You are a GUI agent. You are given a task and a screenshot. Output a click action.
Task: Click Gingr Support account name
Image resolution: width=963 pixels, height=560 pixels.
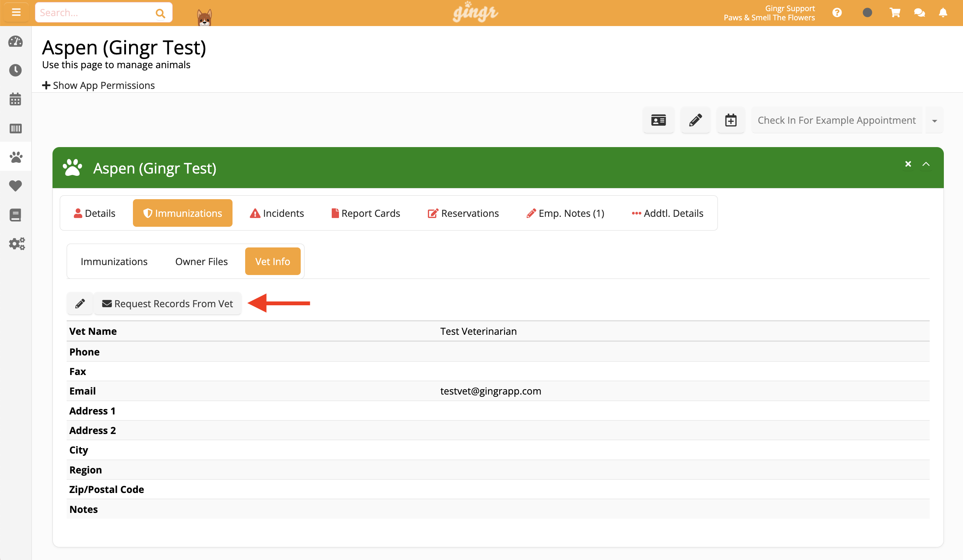click(x=790, y=8)
